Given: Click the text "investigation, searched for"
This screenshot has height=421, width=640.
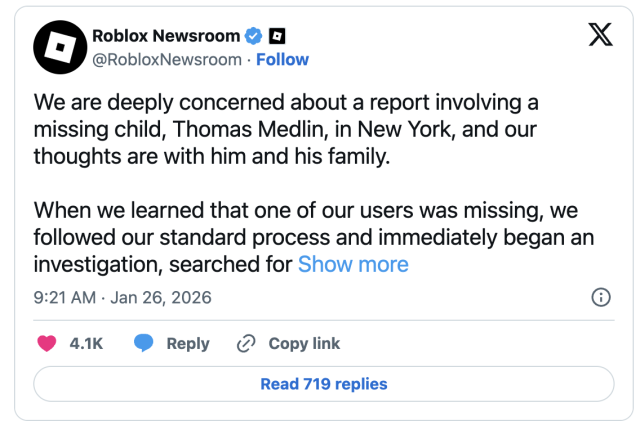Looking at the screenshot, I should click(163, 264).
